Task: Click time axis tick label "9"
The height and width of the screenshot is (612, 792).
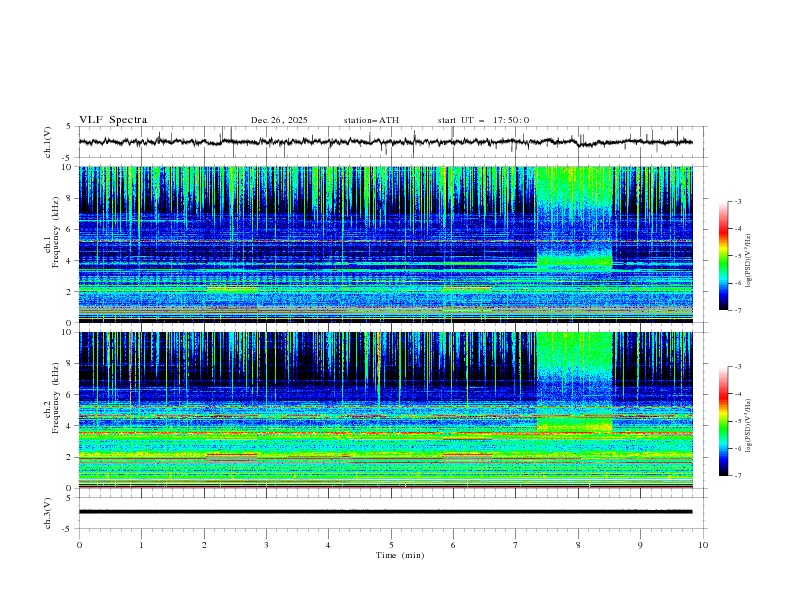Action: 640,545
